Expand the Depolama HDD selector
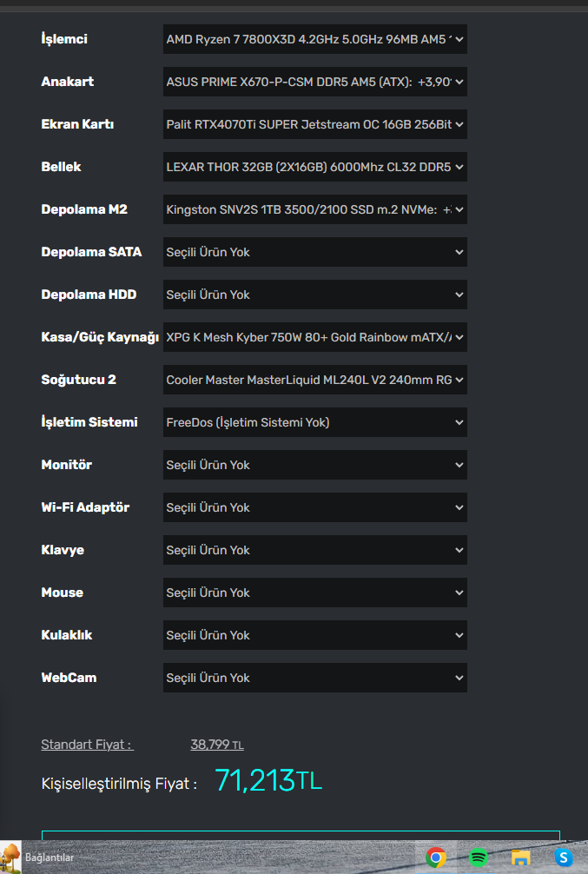The width and height of the screenshot is (588, 874). point(315,295)
